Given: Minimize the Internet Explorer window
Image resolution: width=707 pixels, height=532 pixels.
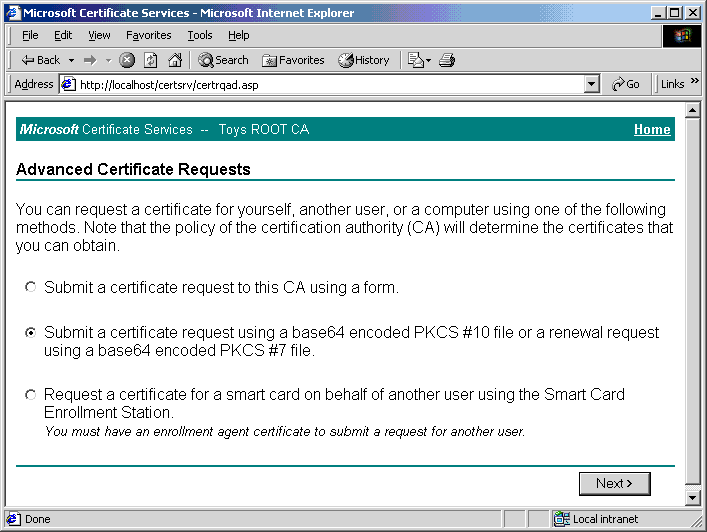Looking at the screenshot, I should point(658,13).
